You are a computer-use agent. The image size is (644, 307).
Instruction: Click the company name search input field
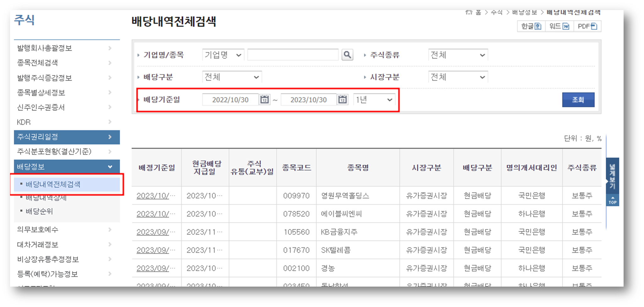[293, 55]
